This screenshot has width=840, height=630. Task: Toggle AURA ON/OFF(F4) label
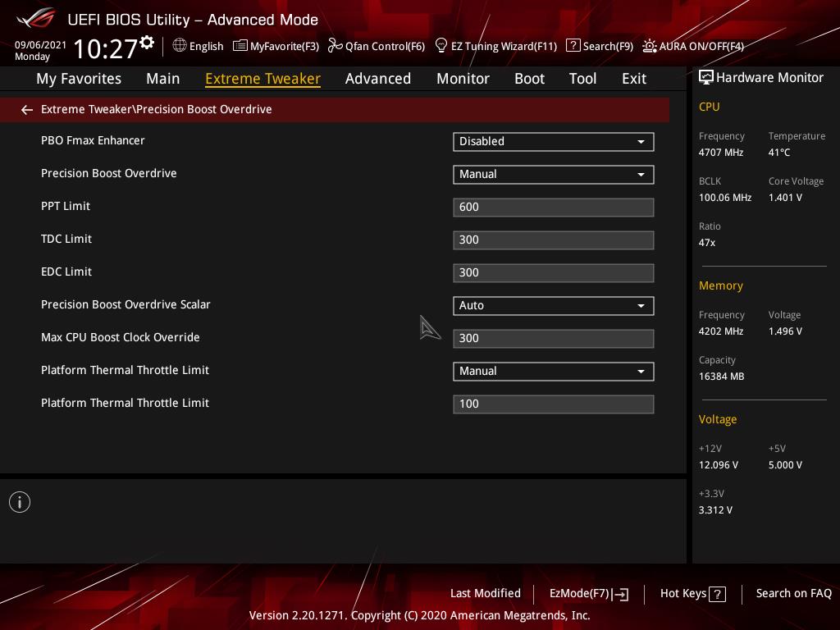(701, 47)
